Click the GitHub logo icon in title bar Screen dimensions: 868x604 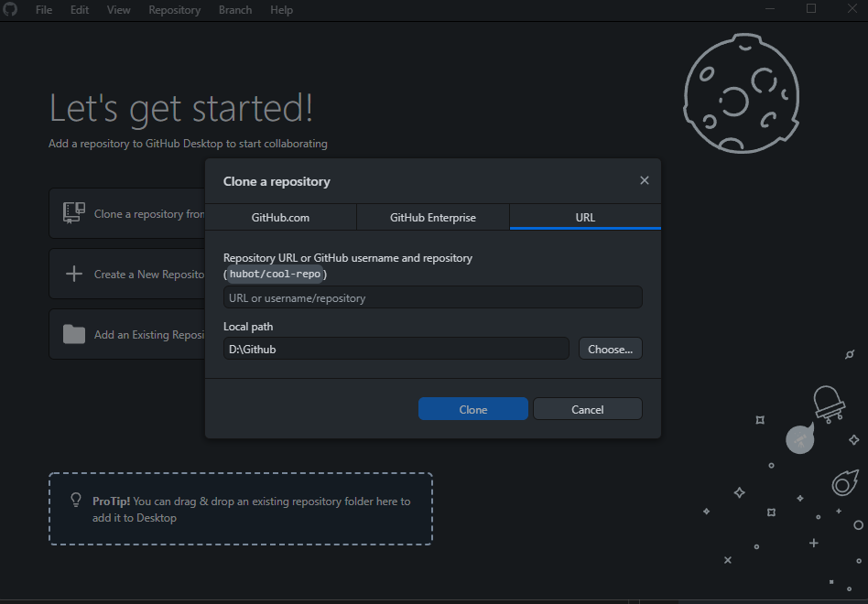coord(11,10)
